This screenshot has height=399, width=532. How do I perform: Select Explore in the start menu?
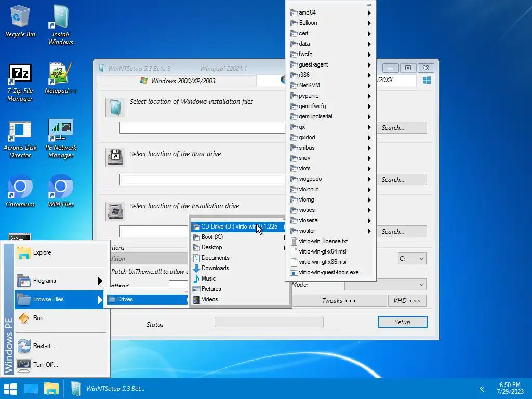(x=60, y=253)
